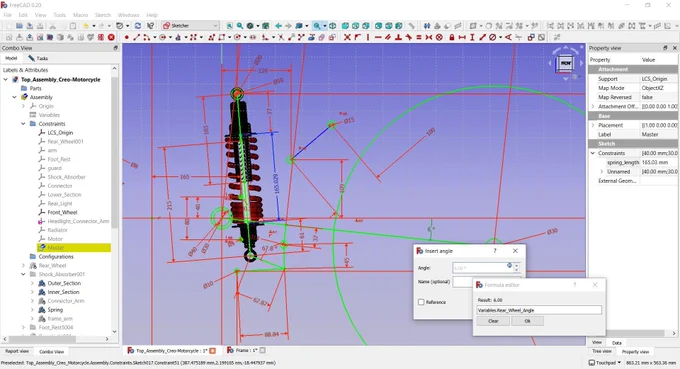Apply the Horizontal constraint
Image resolution: width=680 pixels, height=369 pixels.
point(378,37)
